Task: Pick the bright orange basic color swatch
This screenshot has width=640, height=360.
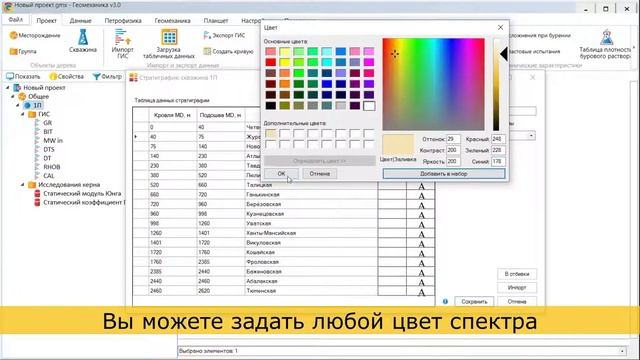Action: tap(285, 84)
